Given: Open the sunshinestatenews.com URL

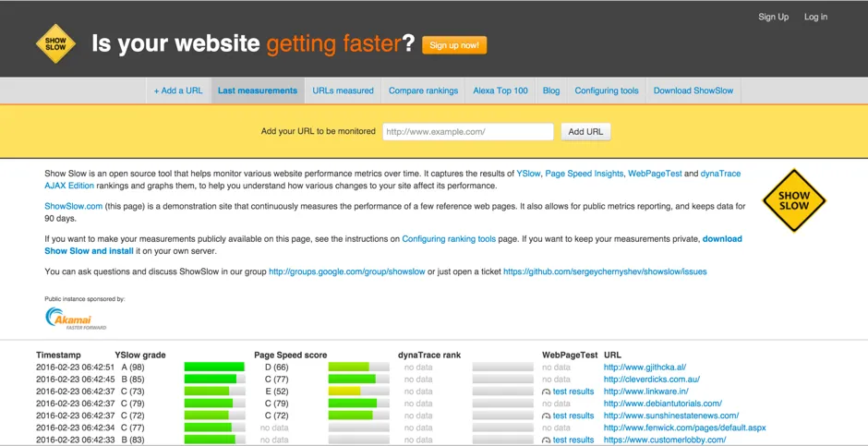Looking at the screenshot, I should pos(671,416).
